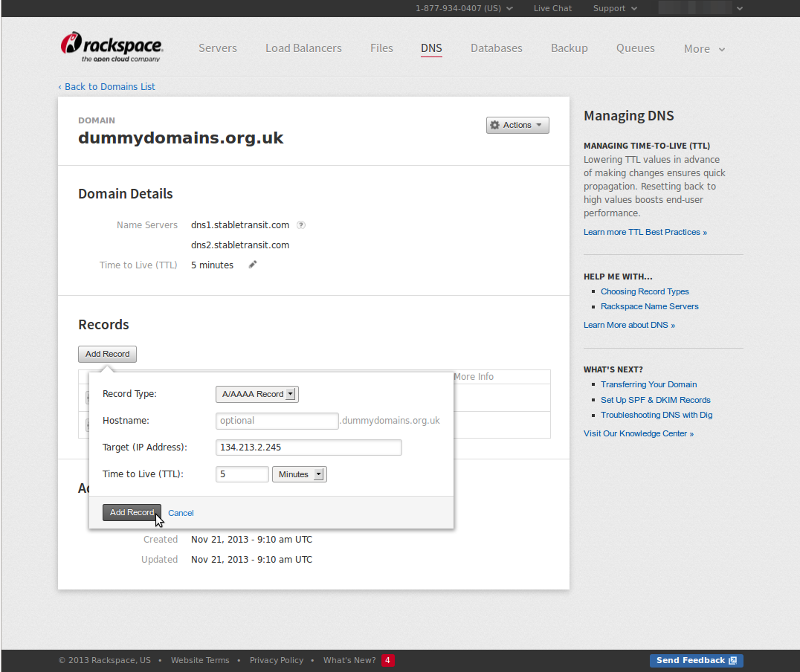Open Transferring Your Domain link
Screen dimensions: 800x672
pos(648,384)
